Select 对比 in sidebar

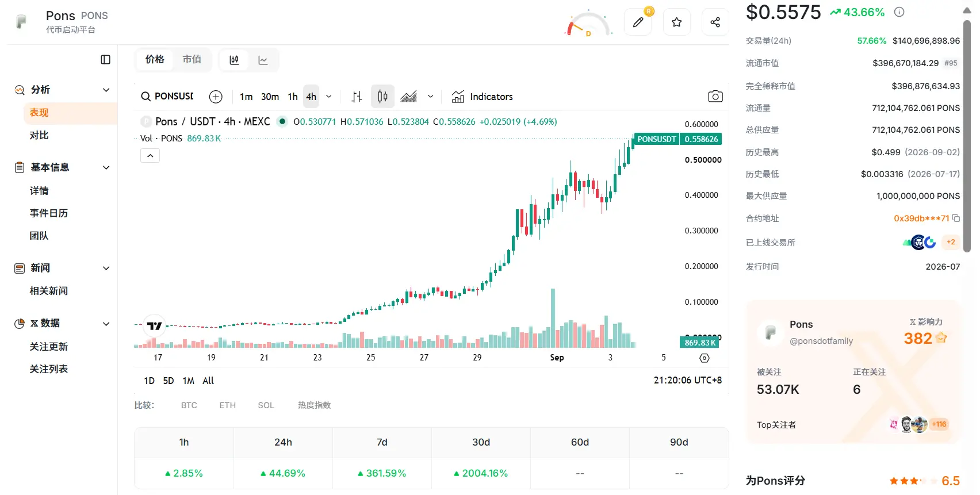point(39,135)
